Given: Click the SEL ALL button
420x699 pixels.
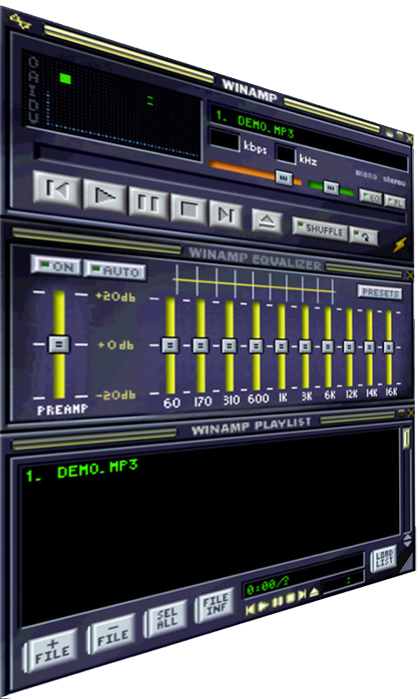Looking at the screenshot, I should (165, 619).
